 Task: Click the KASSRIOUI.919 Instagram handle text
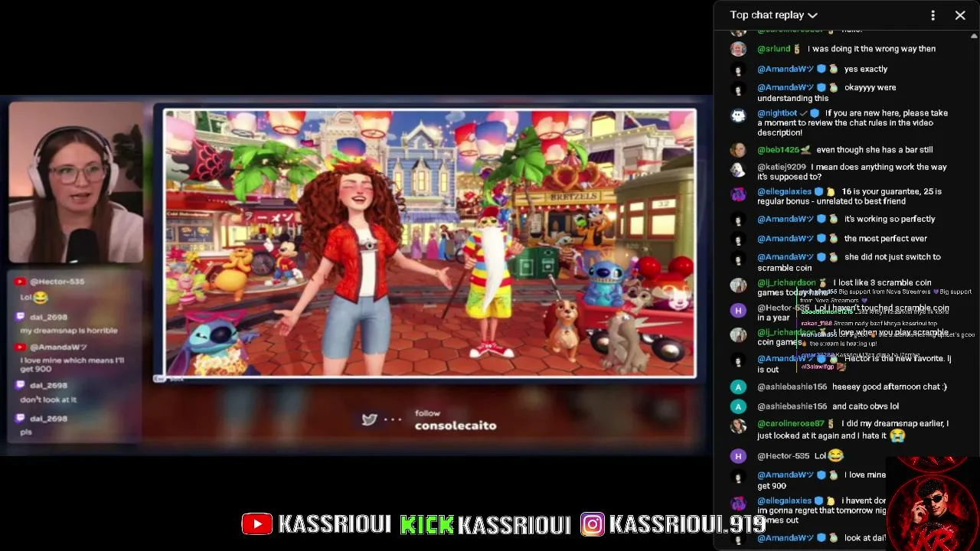(688, 524)
